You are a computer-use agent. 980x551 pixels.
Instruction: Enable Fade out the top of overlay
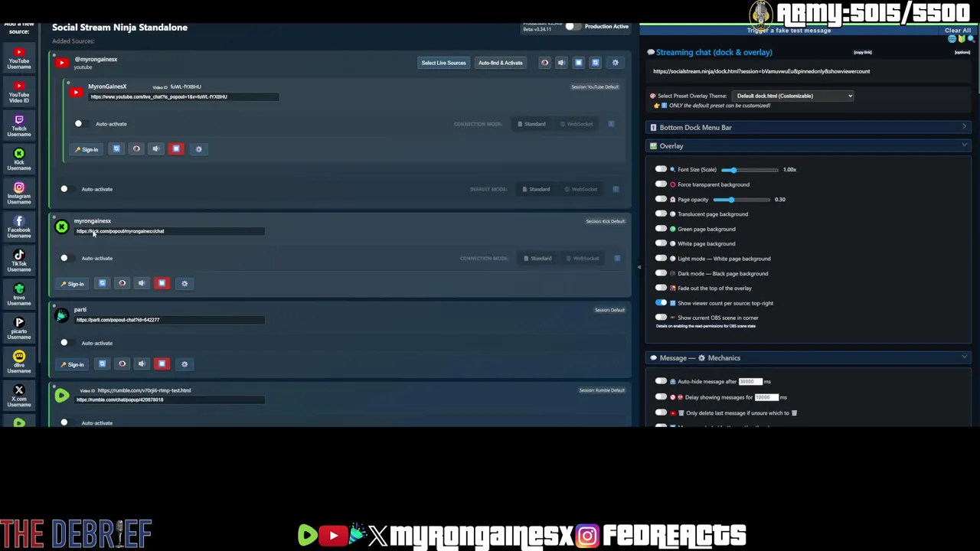(661, 289)
